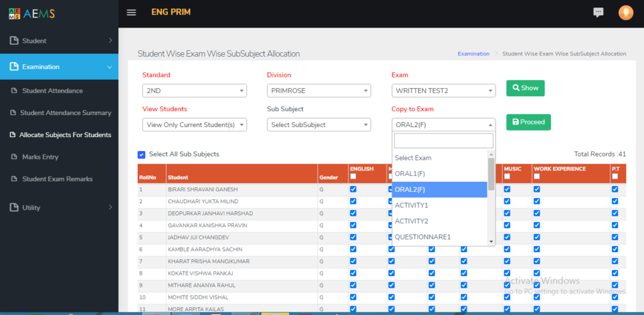Screen dimensions: 644x315
Task: Click the Marks Entry page icon
Action: point(14,157)
